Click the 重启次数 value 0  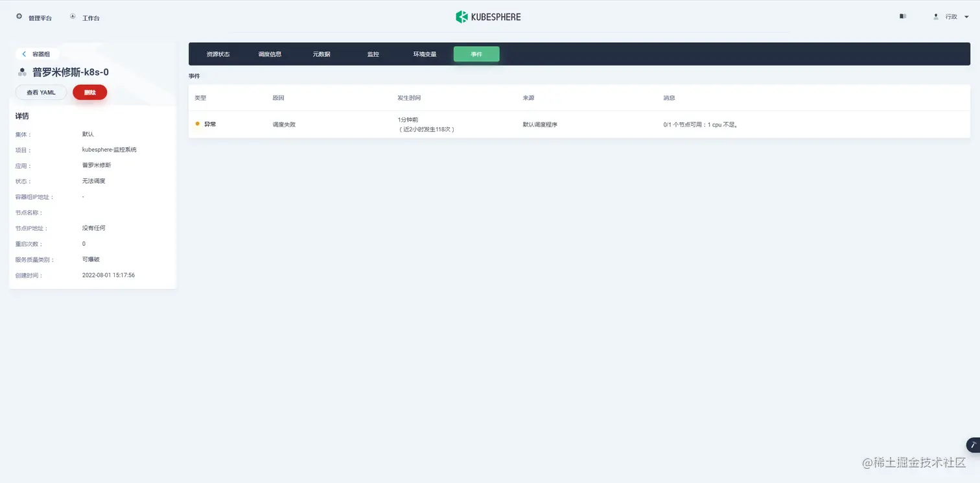(x=84, y=244)
